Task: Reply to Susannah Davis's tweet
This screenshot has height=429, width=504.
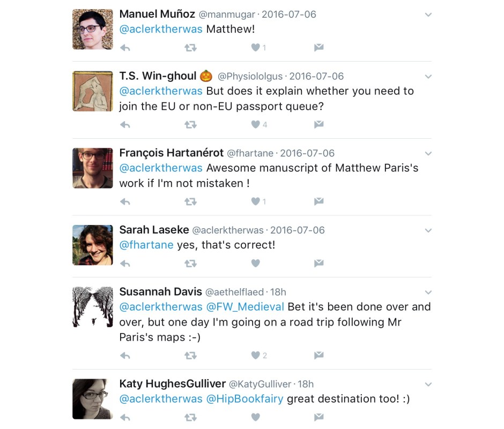Action: pos(125,356)
